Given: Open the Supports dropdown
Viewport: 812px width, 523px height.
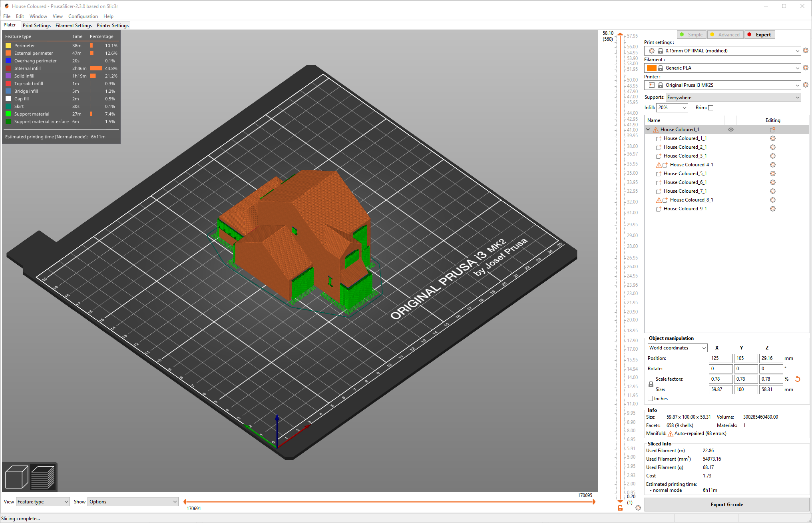Looking at the screenshot, I should [733, 98].
